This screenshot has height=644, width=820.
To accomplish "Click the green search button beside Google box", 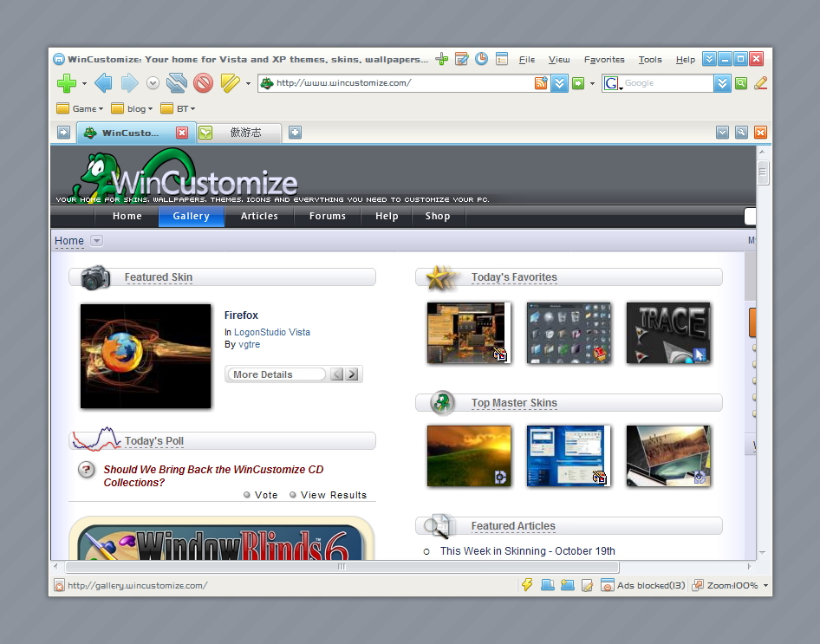I will [x=741, y=83].
